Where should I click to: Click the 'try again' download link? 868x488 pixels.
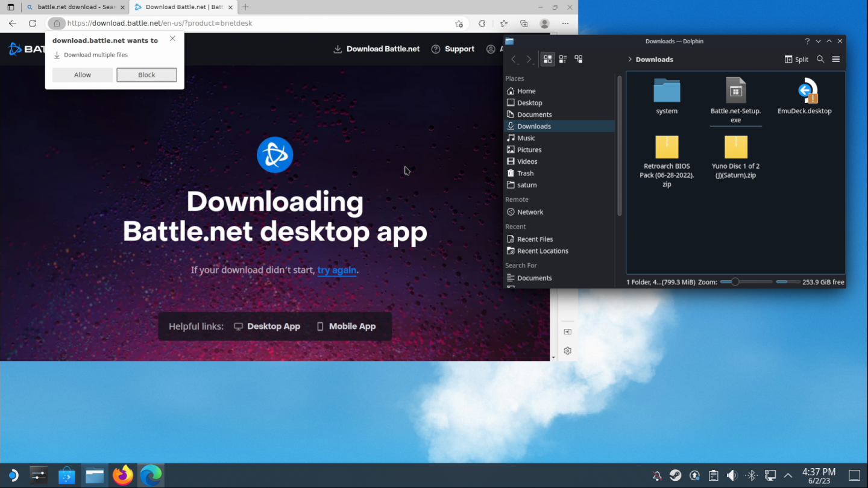click(337, 270)
